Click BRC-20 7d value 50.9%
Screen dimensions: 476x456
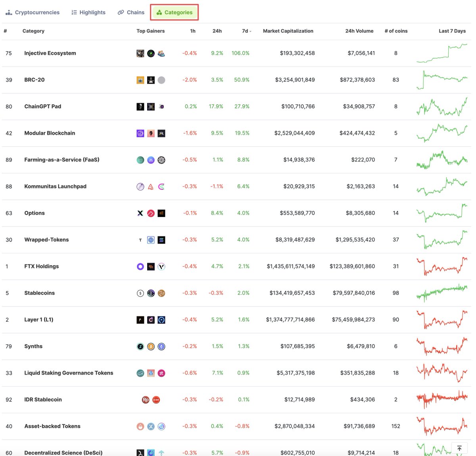click(242, 80)
